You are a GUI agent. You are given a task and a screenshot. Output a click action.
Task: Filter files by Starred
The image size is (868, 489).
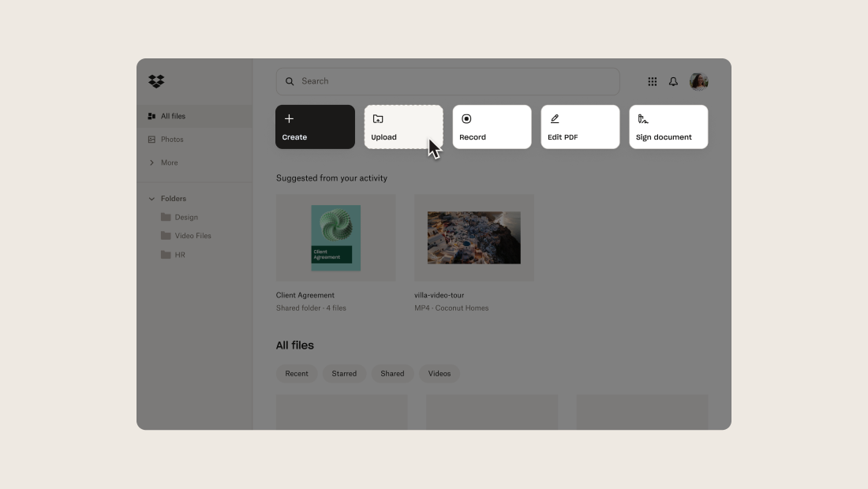pos(344,374)
